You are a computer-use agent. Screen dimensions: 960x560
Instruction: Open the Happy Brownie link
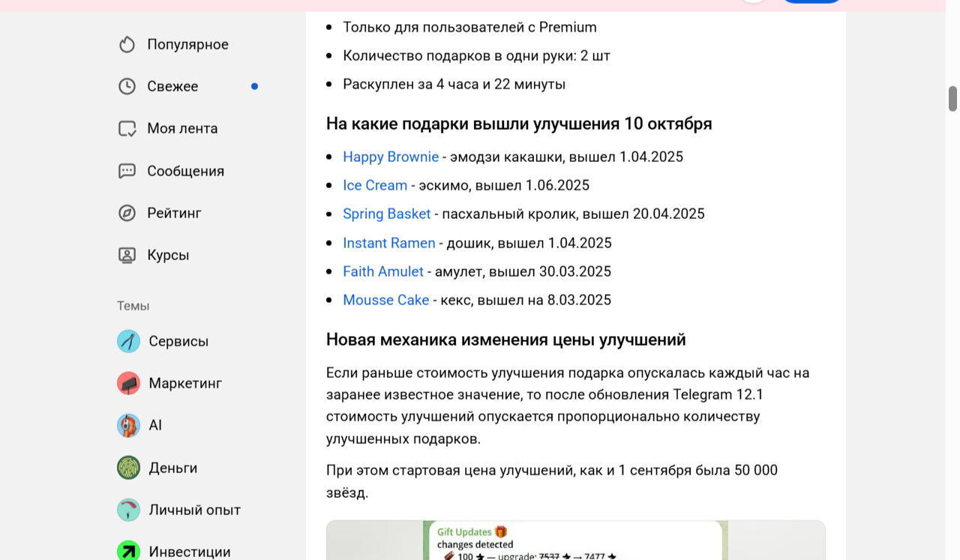[391, 157]
